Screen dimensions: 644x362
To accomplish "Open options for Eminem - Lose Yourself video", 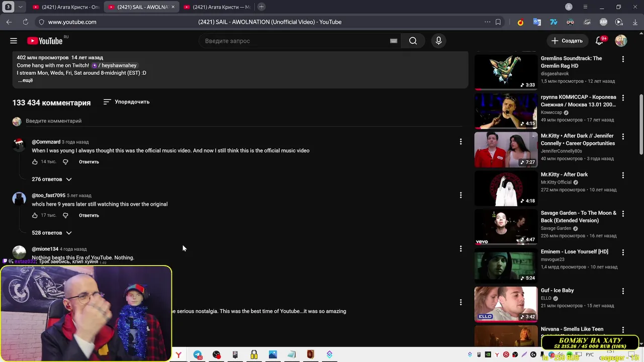I will click(623, 252).
